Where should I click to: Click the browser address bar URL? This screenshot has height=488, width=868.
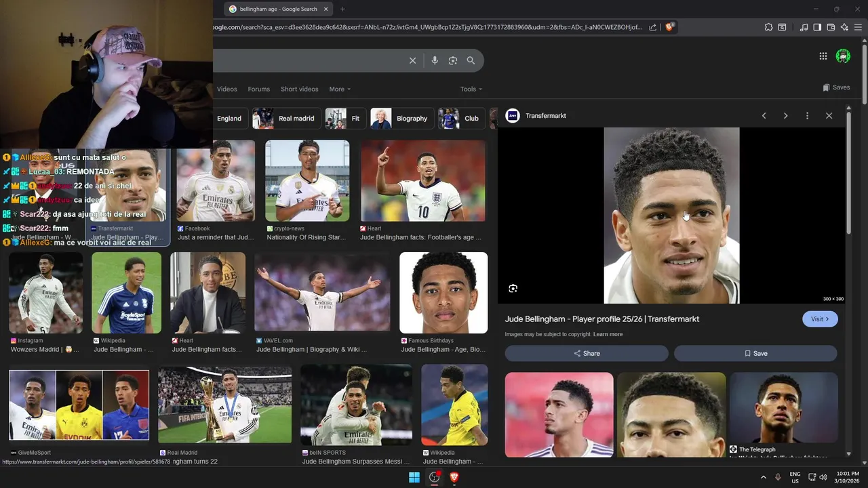pos(427,27)
